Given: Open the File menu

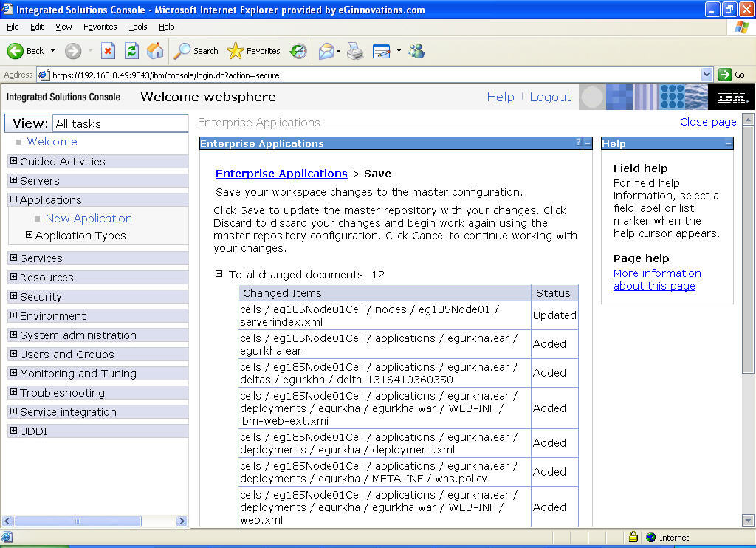Looking at the screenshot, I should (x=13, y=27).
